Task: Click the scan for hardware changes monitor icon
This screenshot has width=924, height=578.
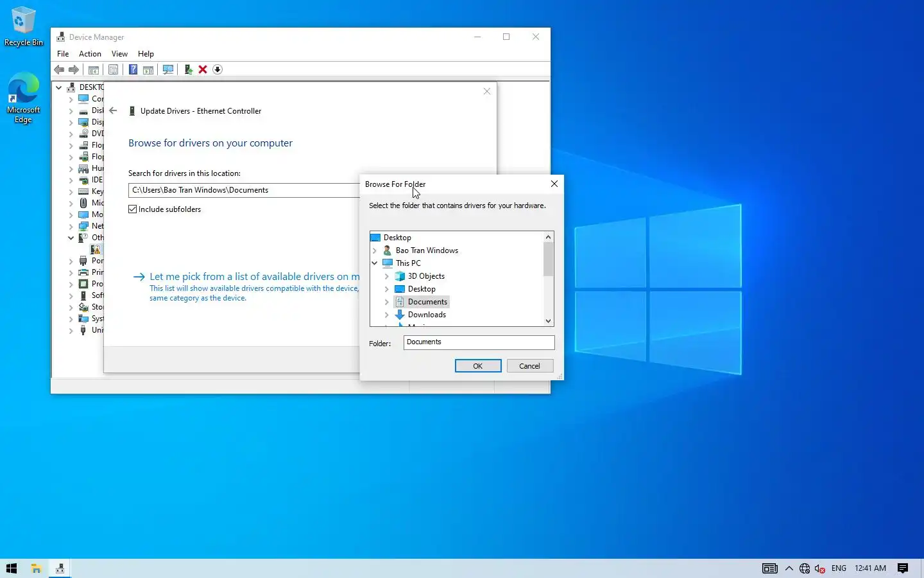Action: click(x=168, y=69)
